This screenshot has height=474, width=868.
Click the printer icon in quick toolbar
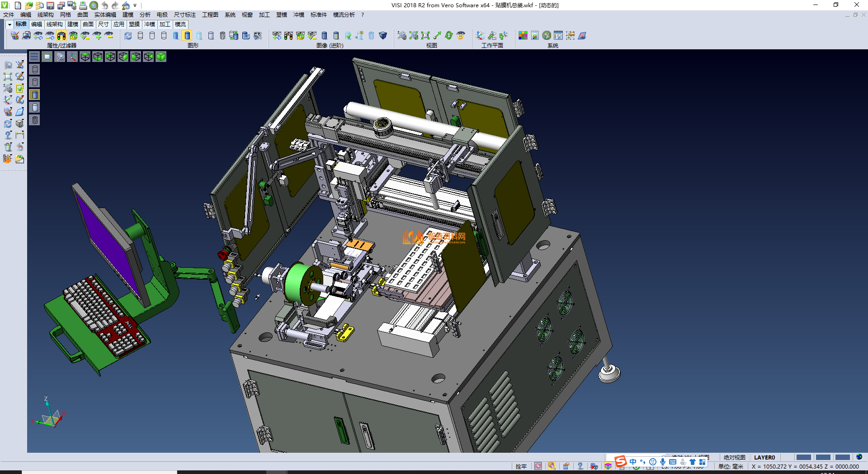tap(83, 5)
